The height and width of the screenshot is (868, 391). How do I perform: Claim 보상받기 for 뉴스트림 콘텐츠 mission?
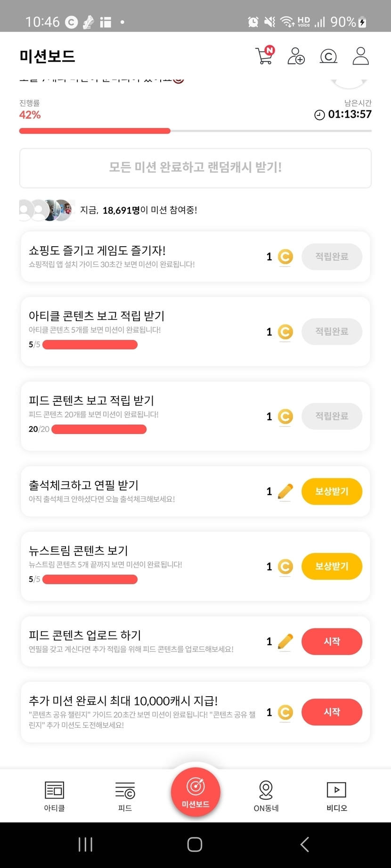[332, 566]
